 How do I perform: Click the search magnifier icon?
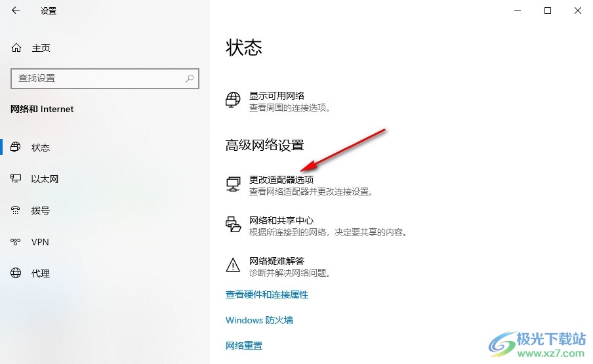190,78
